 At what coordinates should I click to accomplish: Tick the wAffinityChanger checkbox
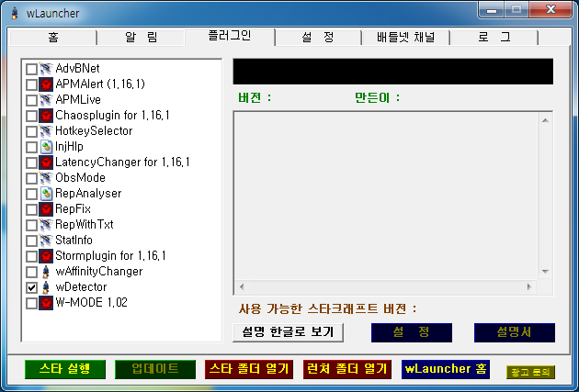31,272
